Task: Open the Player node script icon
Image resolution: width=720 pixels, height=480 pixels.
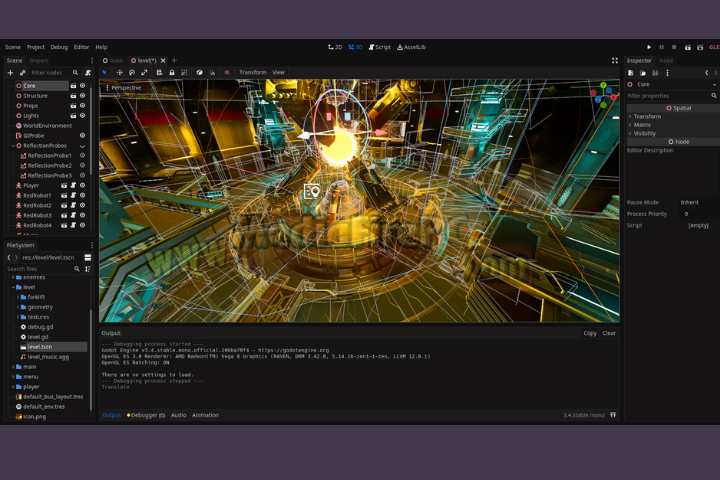Action: click(x=73, y=185)
